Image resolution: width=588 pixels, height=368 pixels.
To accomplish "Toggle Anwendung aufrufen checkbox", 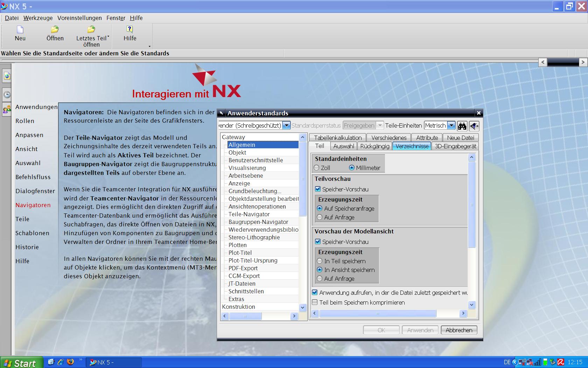I will click(x=315, y=292).
